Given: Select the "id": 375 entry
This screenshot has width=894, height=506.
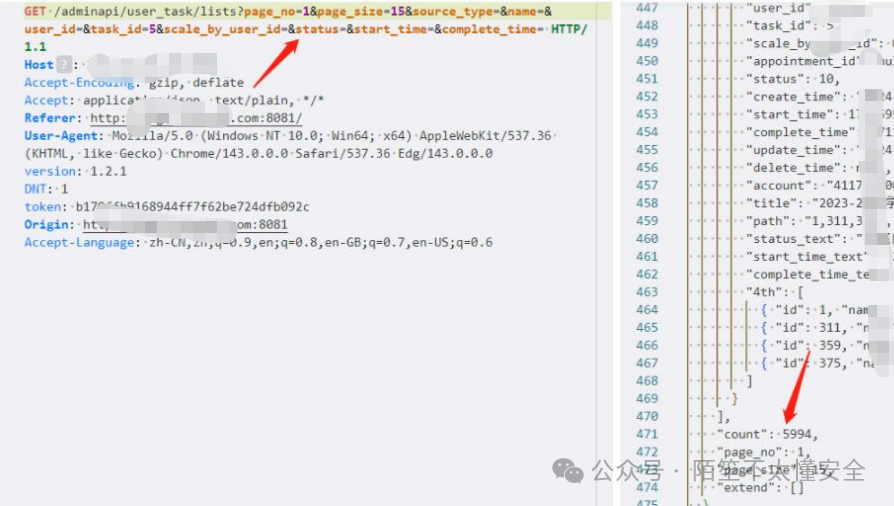Looking at the screenshot, I should [817, 363].
